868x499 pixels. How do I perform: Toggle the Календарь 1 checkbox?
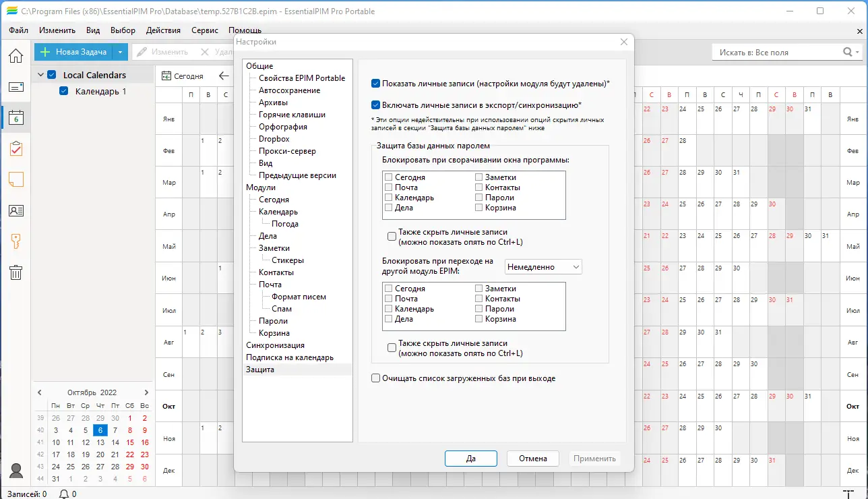tap(64, 91)
